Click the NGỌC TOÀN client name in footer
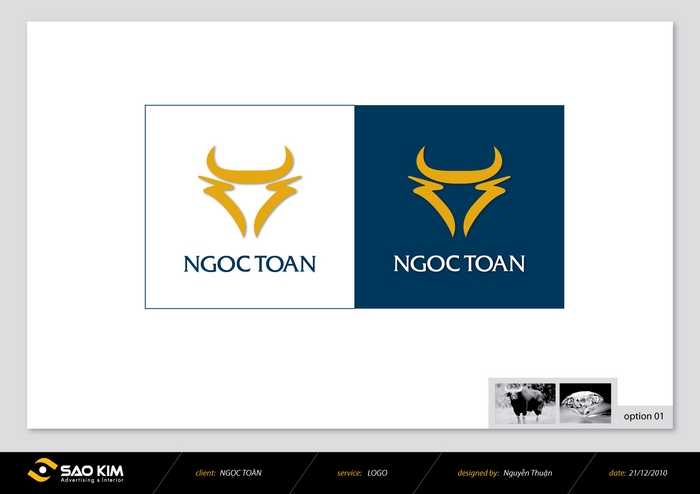 [x=241, y=472]
